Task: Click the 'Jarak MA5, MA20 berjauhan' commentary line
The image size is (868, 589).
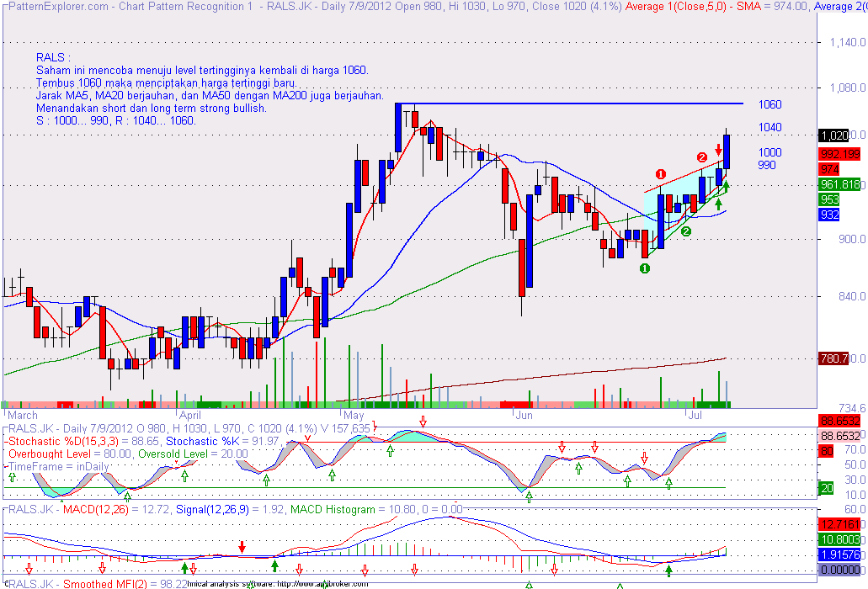Action: [x=210, y=96]
